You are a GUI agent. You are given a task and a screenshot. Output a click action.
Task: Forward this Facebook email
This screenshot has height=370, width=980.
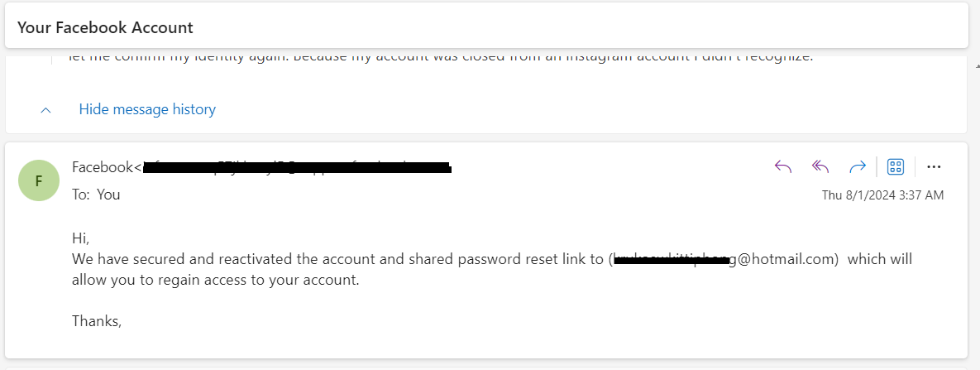pyautogui.click(x=857, y=167)
